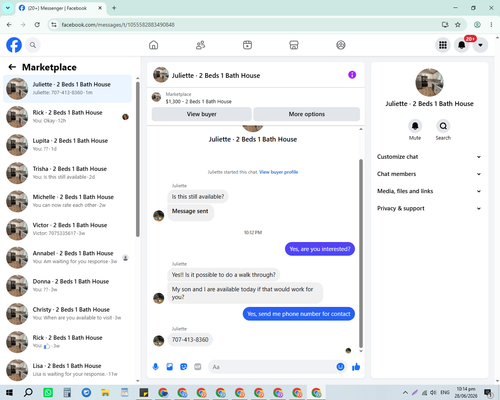500x400 pixels.
Task: Send a thumbs-up like
Action: pos(356,367)
